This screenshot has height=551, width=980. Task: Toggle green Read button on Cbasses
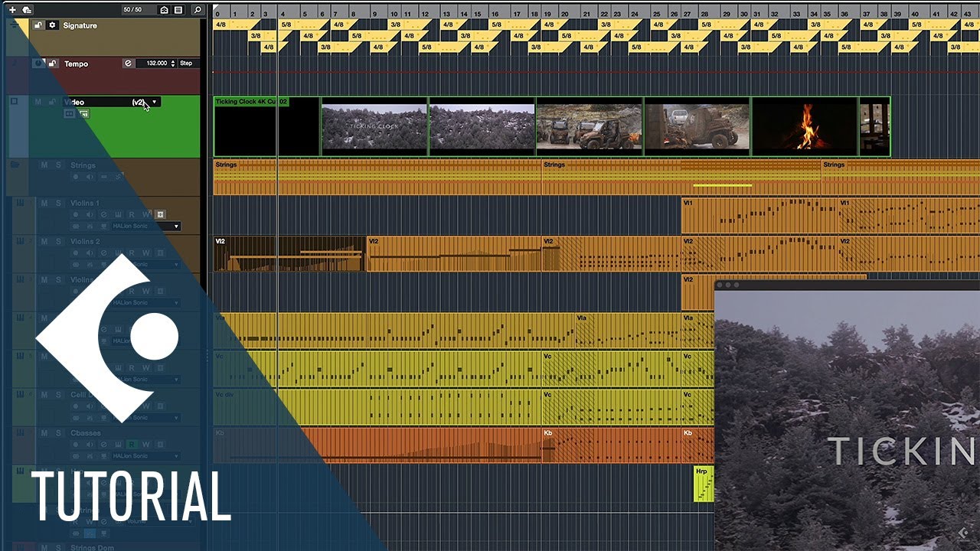pyautogui.click(x=132, y=445)
